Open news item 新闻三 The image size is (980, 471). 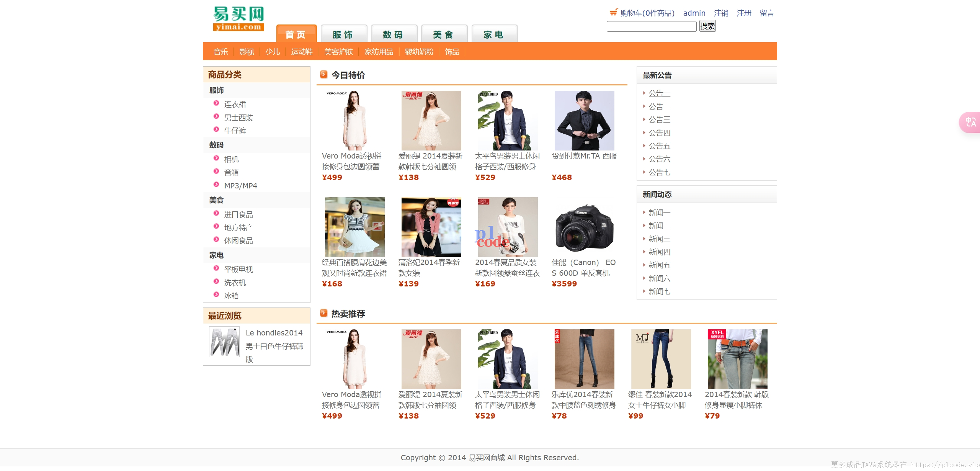coord(659,239)
